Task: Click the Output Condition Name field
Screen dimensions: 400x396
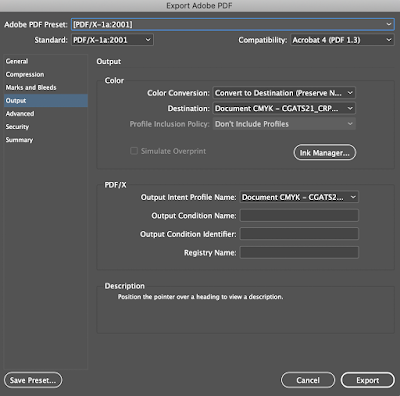Action: [299, 215]
